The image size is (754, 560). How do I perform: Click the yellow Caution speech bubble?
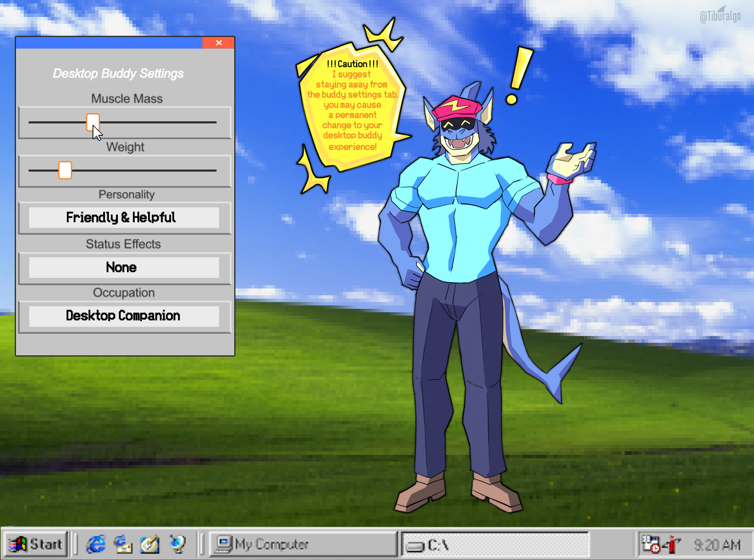(352, 105)
